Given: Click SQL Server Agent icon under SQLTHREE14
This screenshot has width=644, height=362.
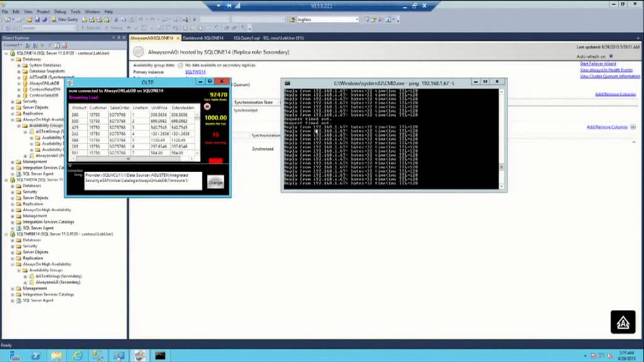Looking at the screenshot, I should (x=19, y=300).
